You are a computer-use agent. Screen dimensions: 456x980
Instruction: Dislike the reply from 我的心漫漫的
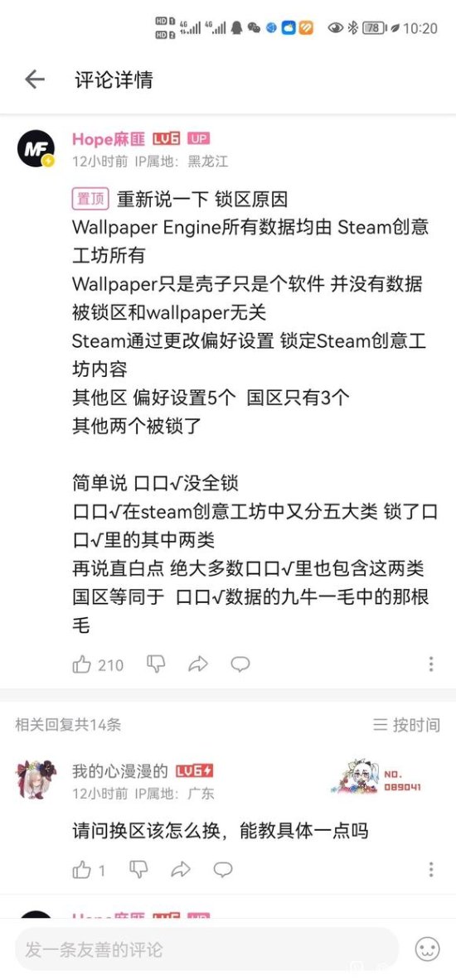[138, 869]
